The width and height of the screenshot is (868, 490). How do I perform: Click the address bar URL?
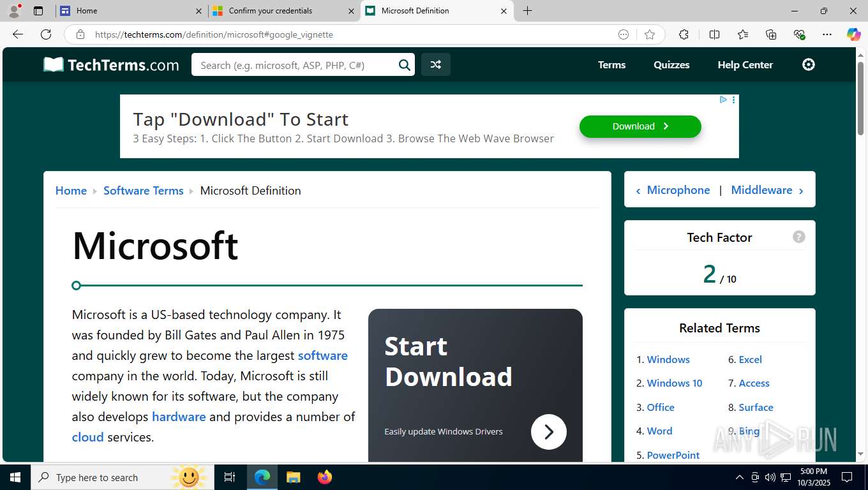click(x=214, y=34)
